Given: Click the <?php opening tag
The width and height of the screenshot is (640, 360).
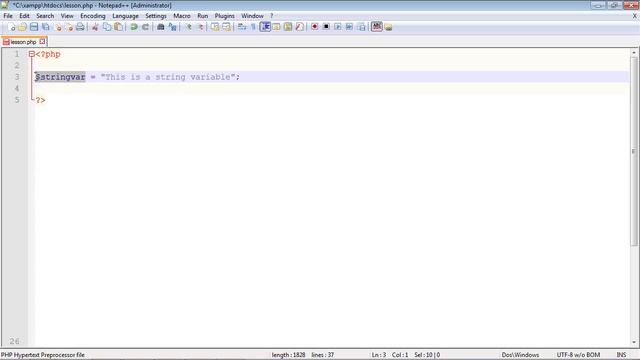Looking at the screenshot, I should (48, 54).
